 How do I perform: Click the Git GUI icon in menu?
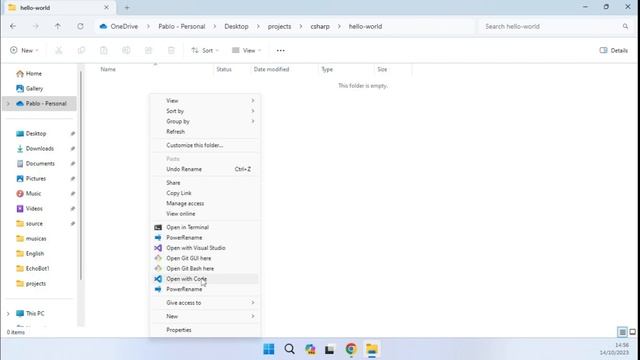coord(158,258)
